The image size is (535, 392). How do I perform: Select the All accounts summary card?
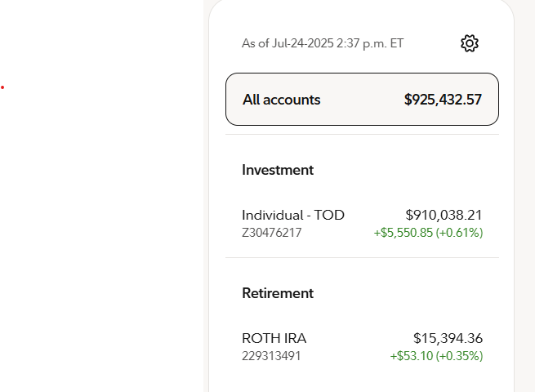(362, 100)
